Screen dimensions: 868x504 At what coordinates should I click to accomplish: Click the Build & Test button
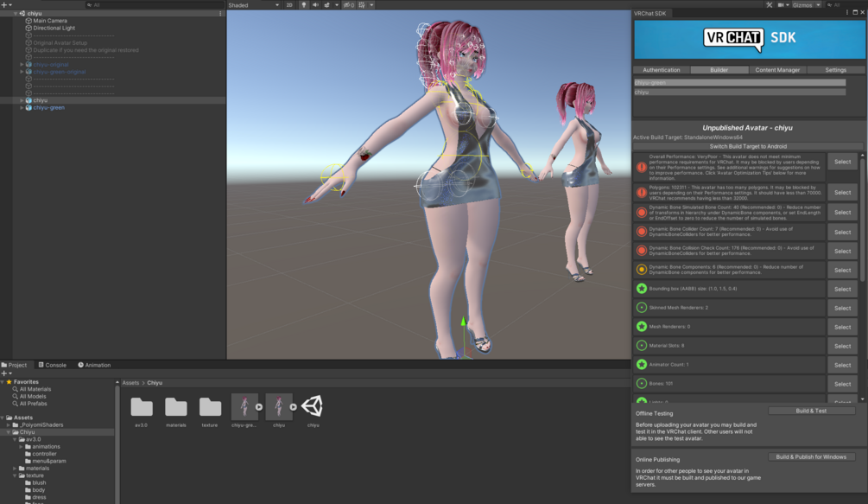click(811, 411)
